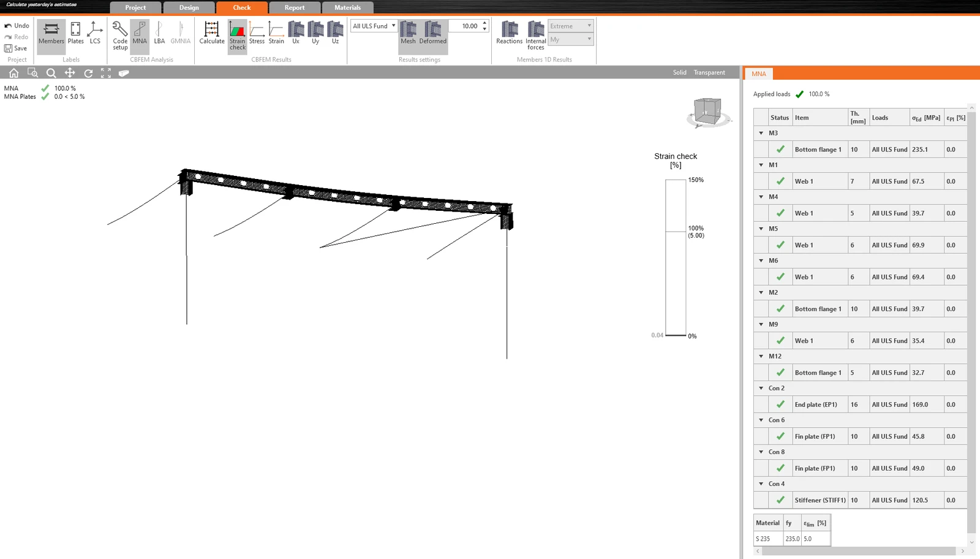This screenshot has width=980, height=559.
Task: Open the Report tab
Action: click(x=295, y=7)
